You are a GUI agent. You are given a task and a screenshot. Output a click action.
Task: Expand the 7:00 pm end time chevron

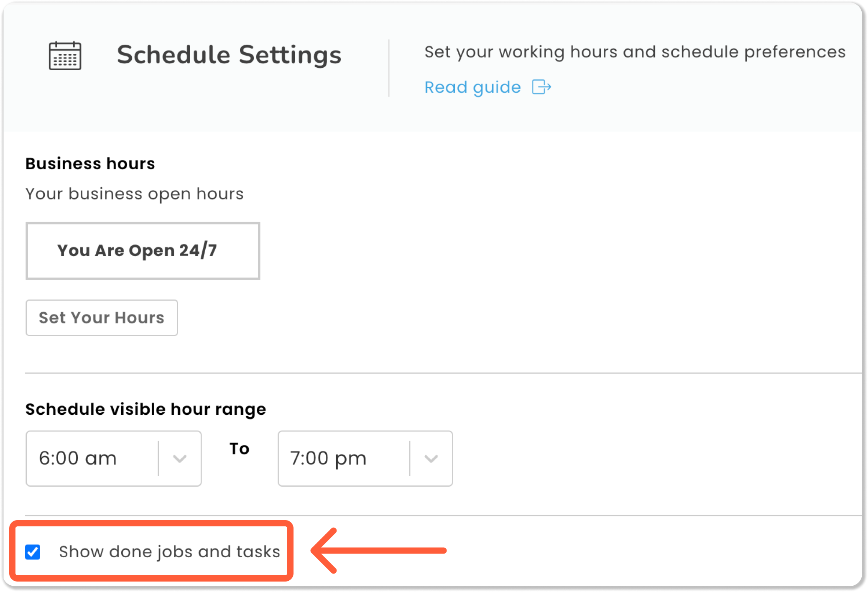click(x=431, y=459)
